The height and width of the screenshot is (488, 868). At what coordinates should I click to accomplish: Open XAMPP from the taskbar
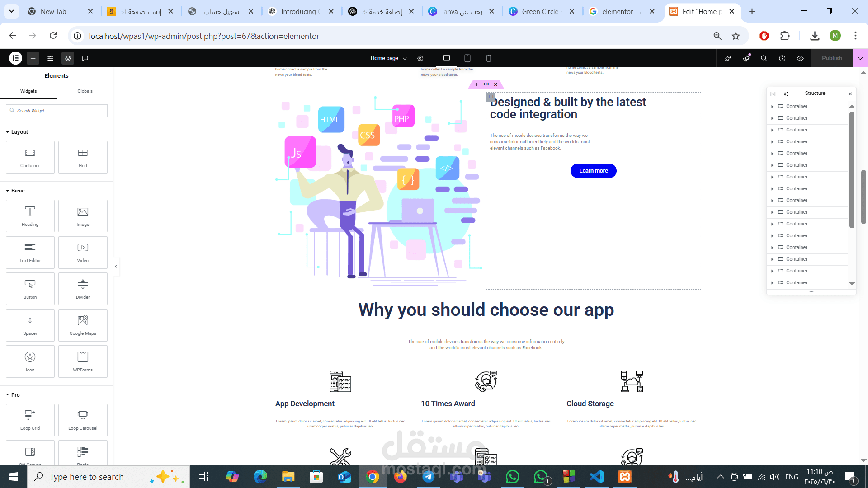pos(625,477)
